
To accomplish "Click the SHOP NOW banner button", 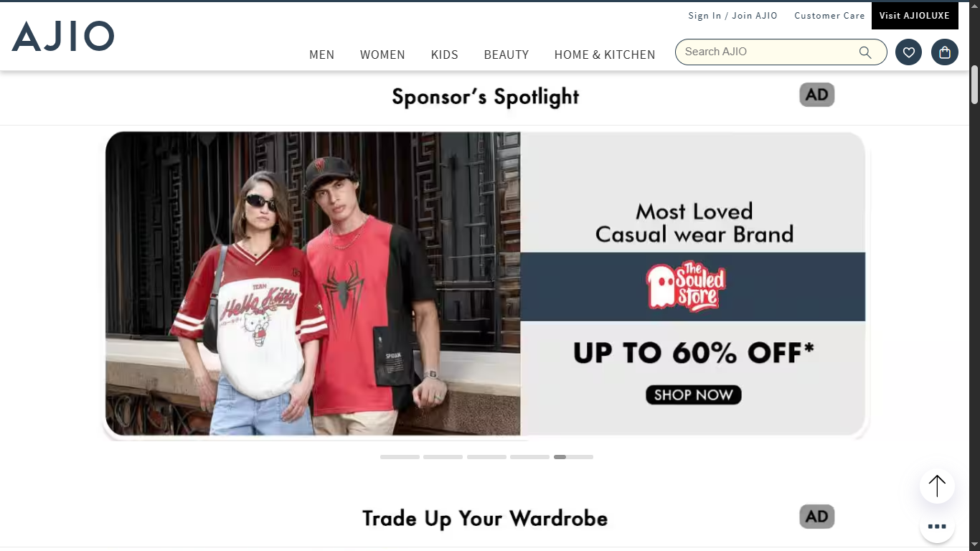I will click(x=693, y=395).
